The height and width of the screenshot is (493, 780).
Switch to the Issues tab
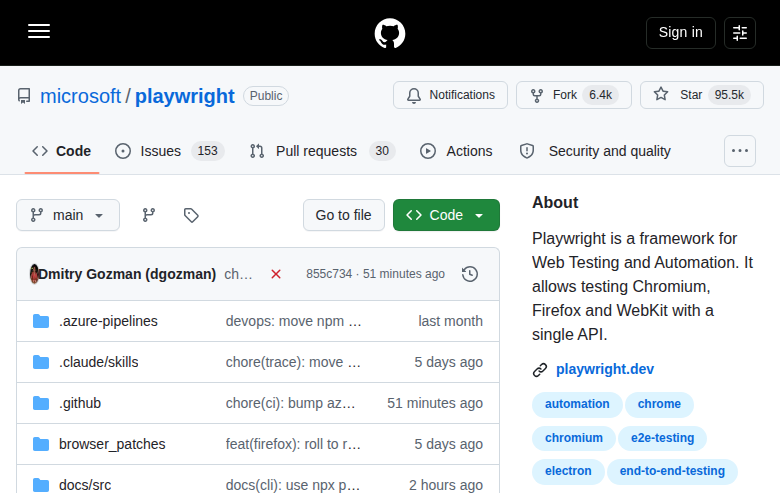(169, 151)
